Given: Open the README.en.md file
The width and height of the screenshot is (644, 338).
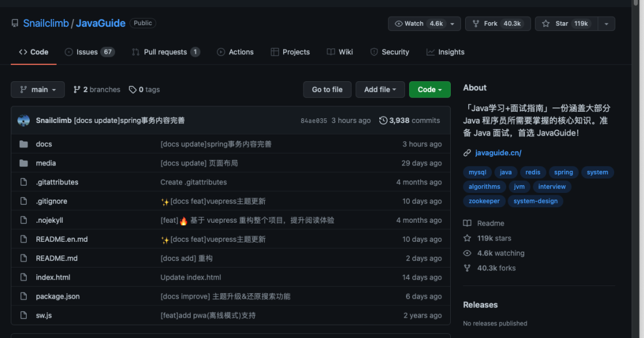Looking at the screenshot, I should pyautogui.click(x=61, y=239).
